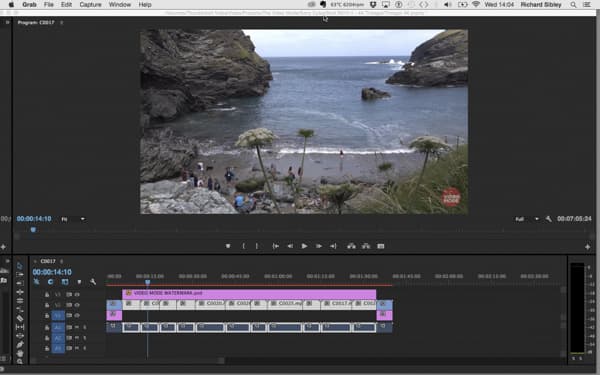Click the VIDEO MODE WATERMARK clip in timeline
This screenshot has height=375, width=600.
(x=249, y=293)
